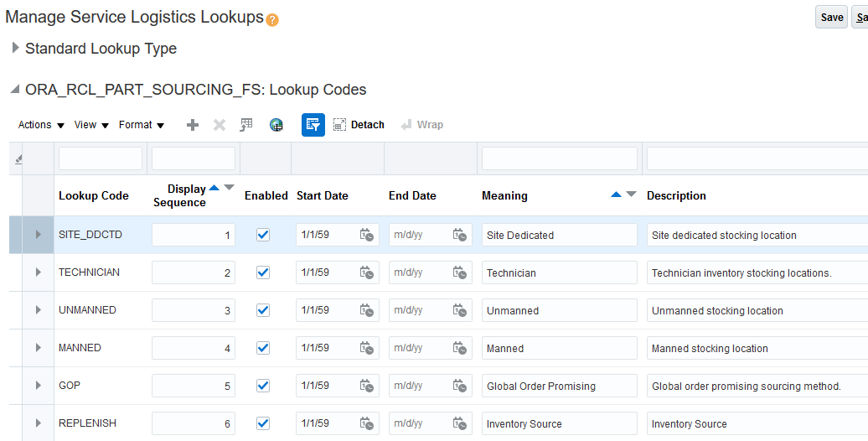Expand the Standard Lookup Type section
This screenshot has height=441, width=868.
tap(15, 48)
